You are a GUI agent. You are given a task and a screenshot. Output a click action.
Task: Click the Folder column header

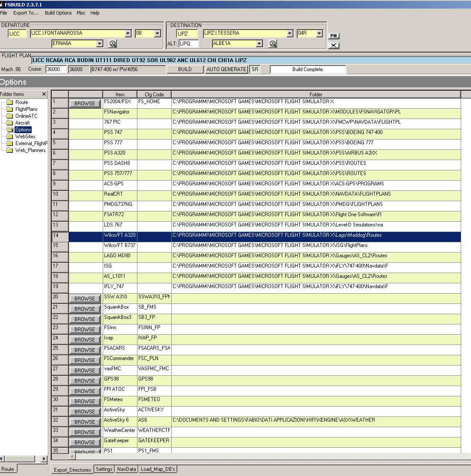click(316, 95)
